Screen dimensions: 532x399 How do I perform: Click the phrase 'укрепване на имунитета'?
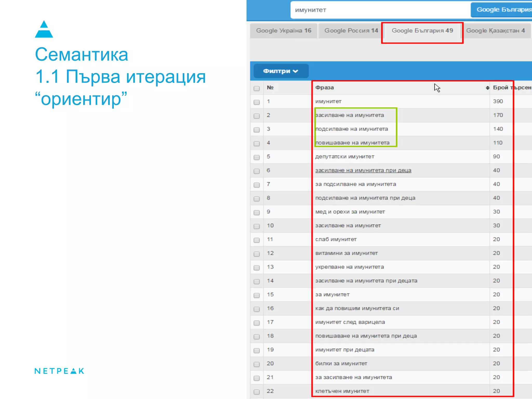click(349, 267)
